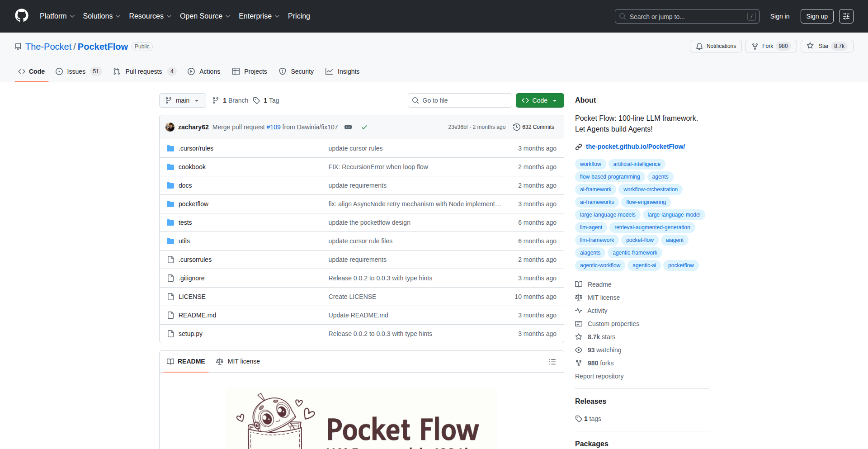Viewport: 868px width, 449px height.
Task: Click the Go to file search field
Action: coord(460,100)
